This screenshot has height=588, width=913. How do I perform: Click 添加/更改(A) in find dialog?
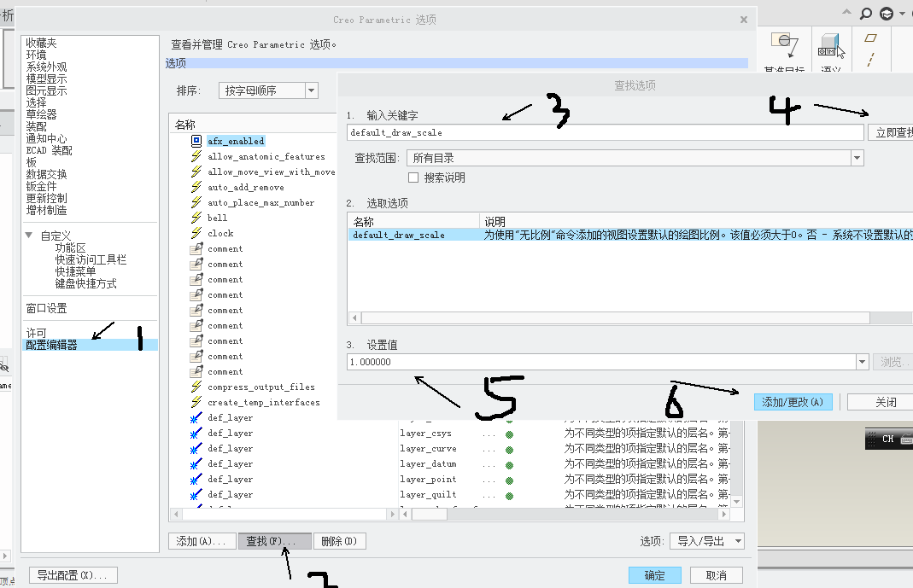pos(793,402)
